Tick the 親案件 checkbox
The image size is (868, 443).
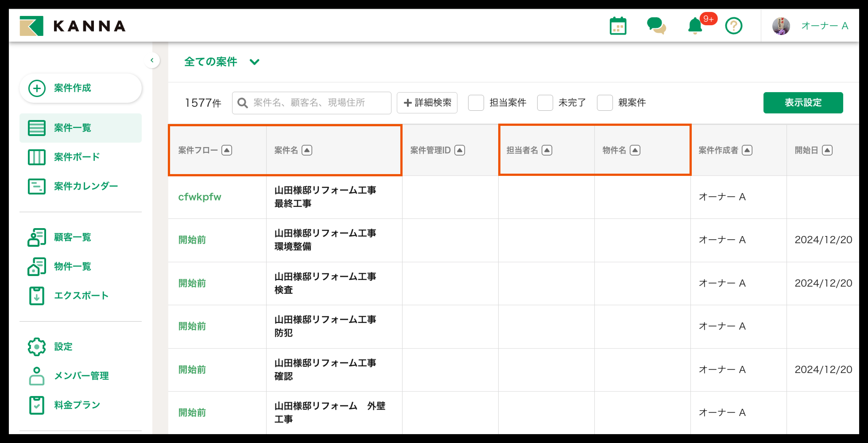[x=604, y=103]
